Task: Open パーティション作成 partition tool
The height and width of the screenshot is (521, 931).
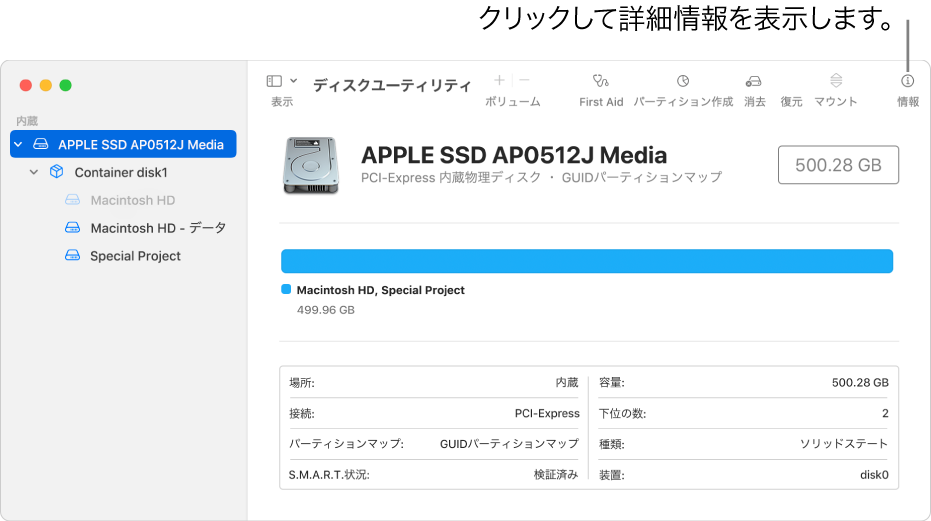Action: click(683, 81)
